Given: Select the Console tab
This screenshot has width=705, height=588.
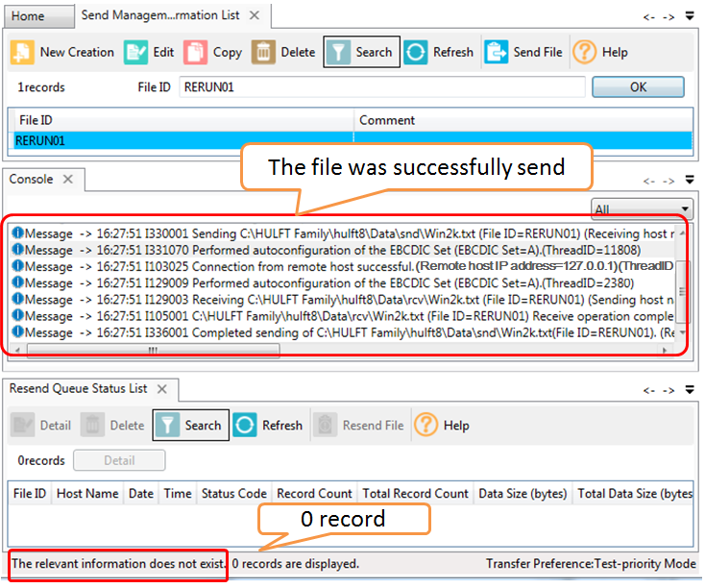Looking at the screenshot, I should tap(32, 180).
